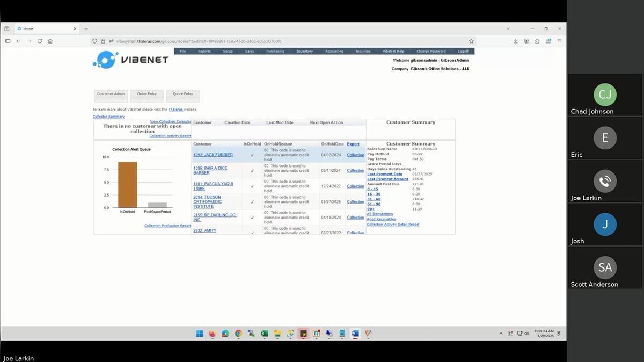Show hidden system tray icons chevron
Viewport: 644px width, 362px height.
tap(501, 334)
